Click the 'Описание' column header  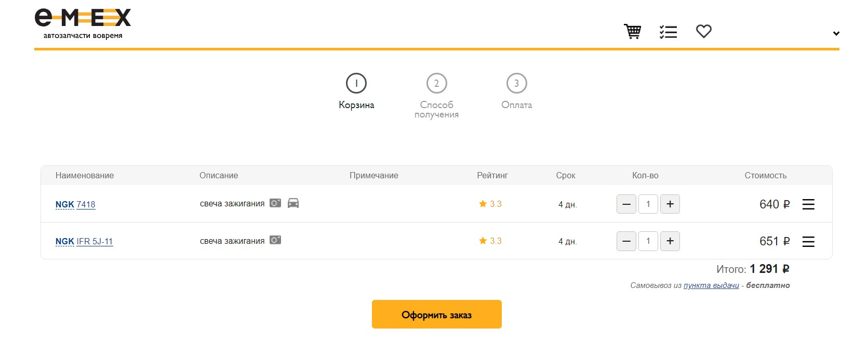(219, 176)
